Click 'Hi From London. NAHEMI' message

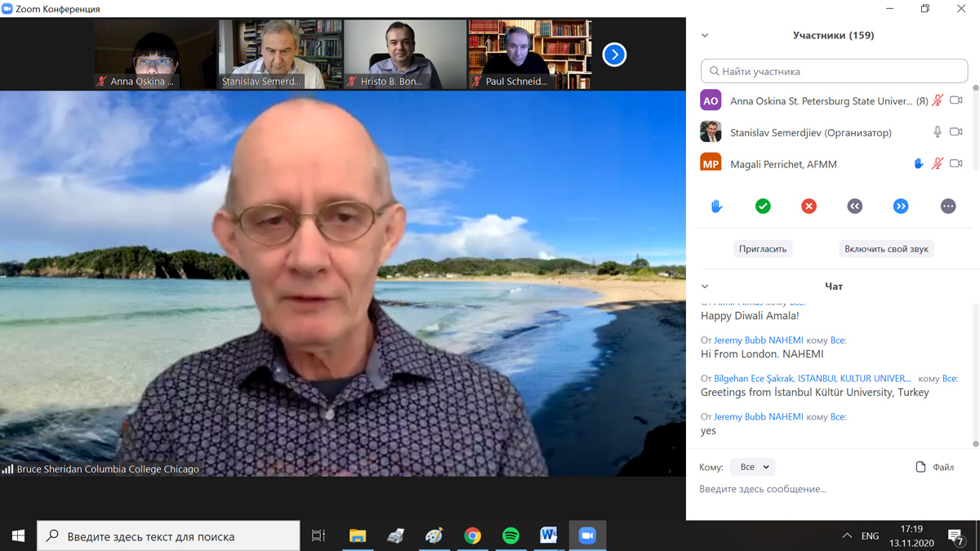762,354
